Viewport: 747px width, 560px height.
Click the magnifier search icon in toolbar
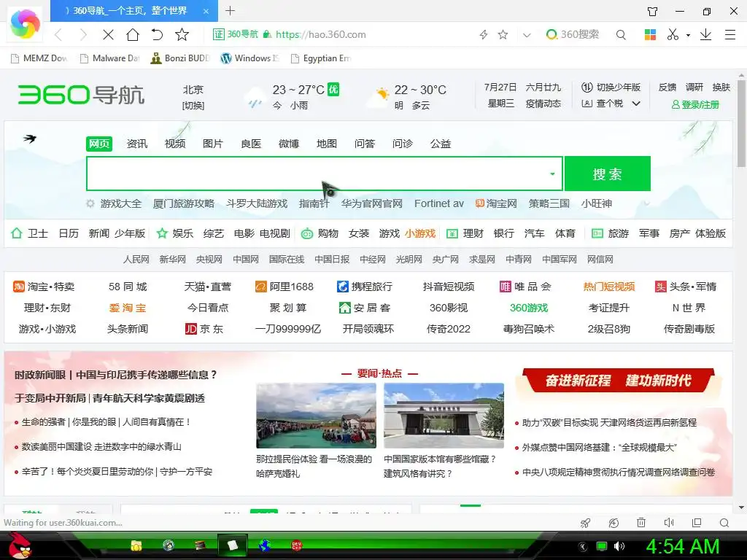point(621,34)
